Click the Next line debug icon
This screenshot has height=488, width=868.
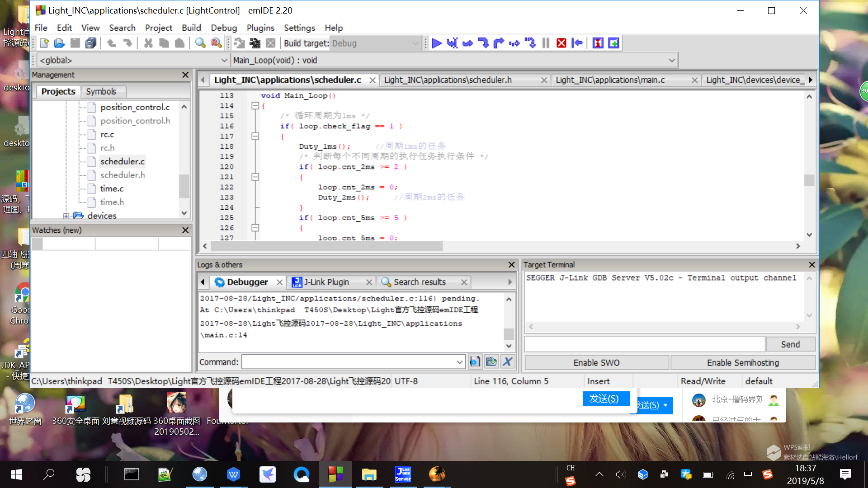click(x=468, y=43)
